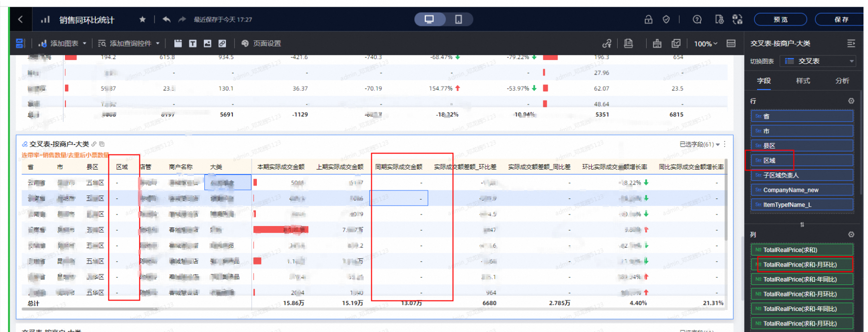Click the back arrow in header
This screenshot has height=332, width=868.
click(x=20, y=19)
